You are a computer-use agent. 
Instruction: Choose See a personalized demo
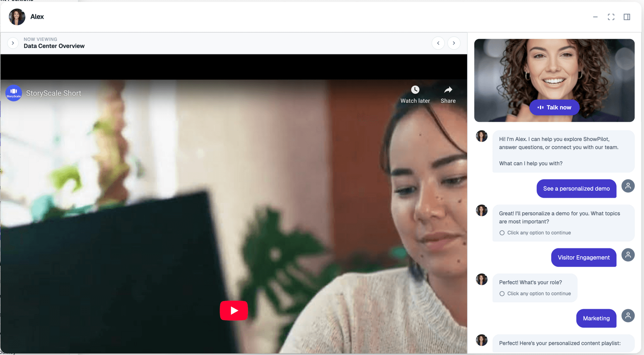click(x=576, y=188)
